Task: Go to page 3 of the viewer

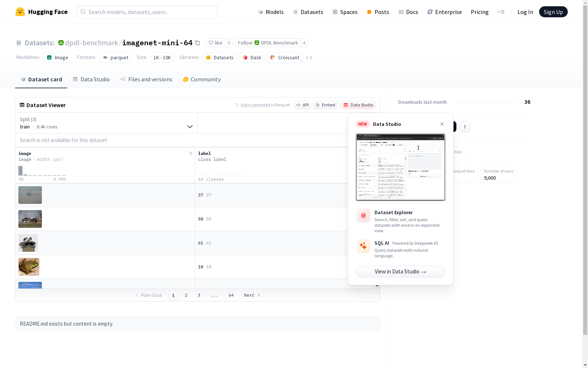Action: (x=199, y=295)
